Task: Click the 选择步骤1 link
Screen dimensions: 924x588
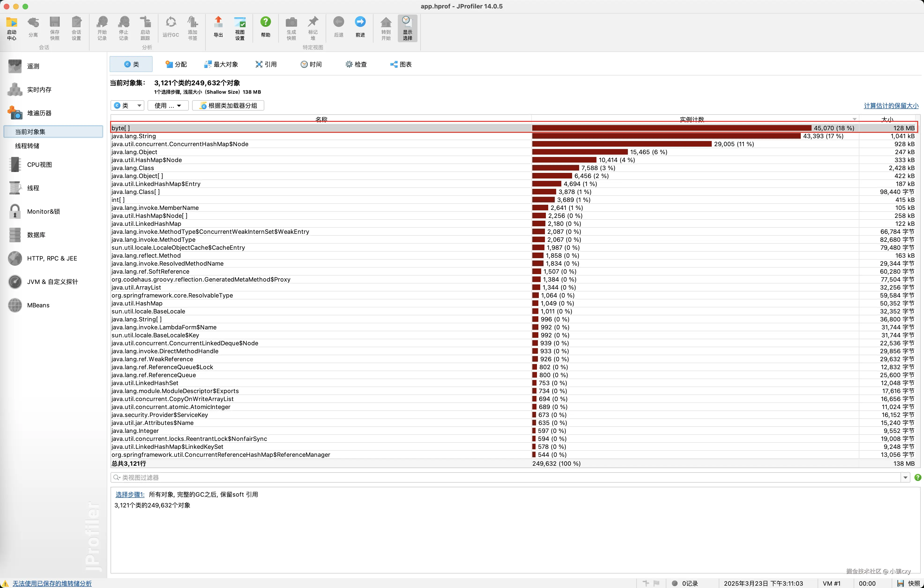Action: click(130, 494)
